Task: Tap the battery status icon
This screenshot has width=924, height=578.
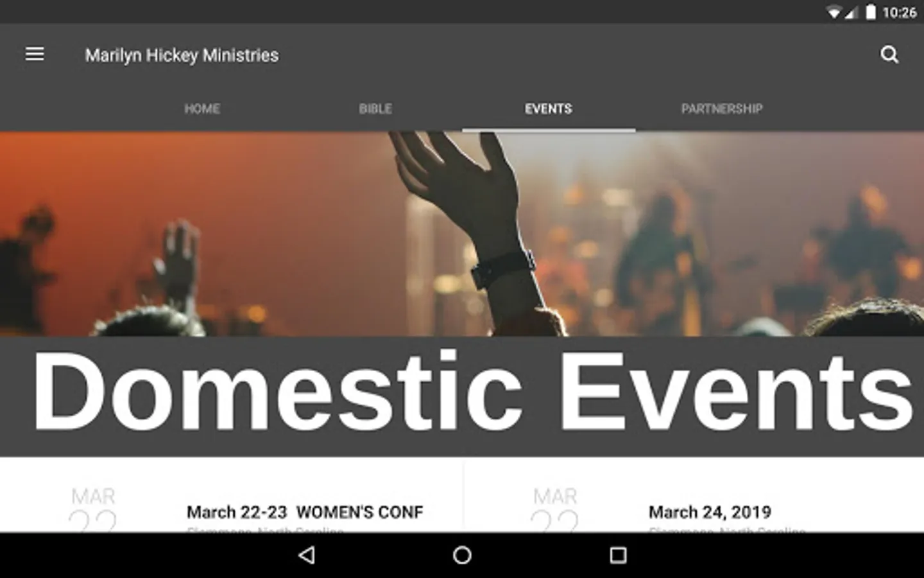Action: pos(871,12)
